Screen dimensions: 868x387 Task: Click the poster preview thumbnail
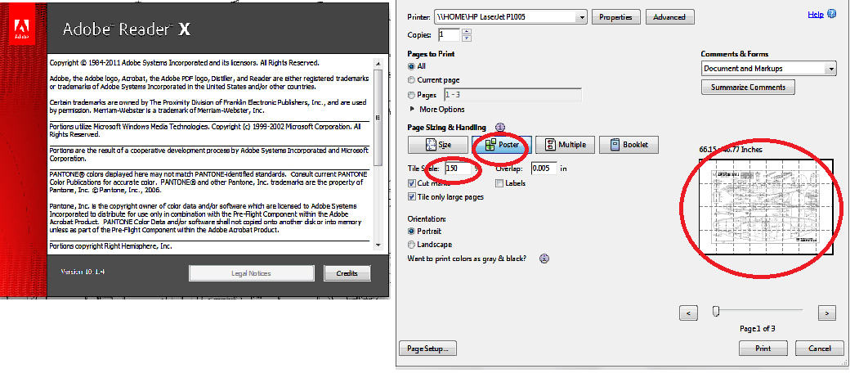766,207
